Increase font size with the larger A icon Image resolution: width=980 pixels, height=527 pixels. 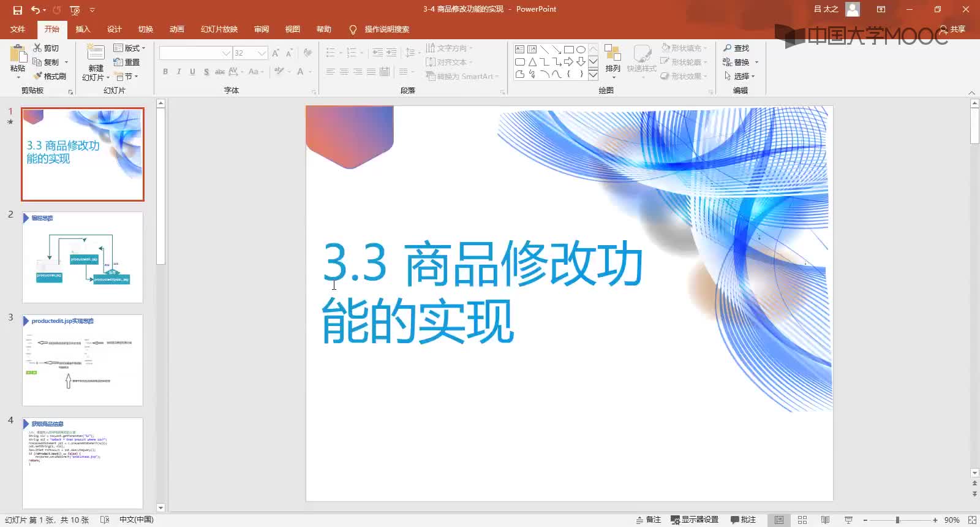click(276, 53)
